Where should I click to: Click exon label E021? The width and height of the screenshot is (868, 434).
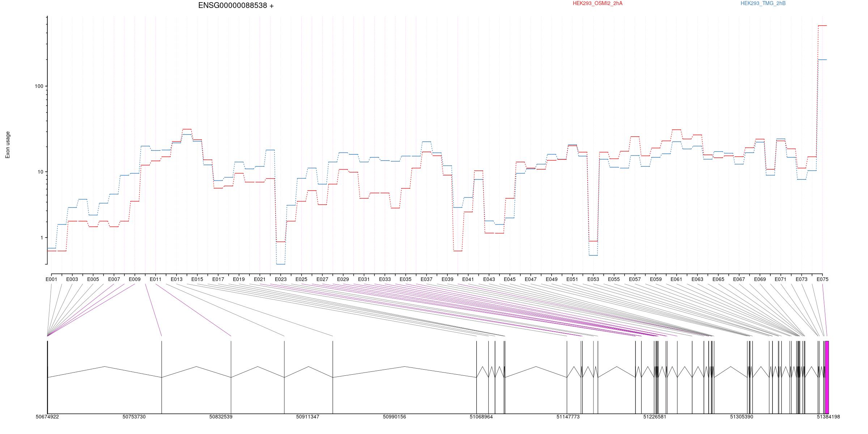point(260,279)
